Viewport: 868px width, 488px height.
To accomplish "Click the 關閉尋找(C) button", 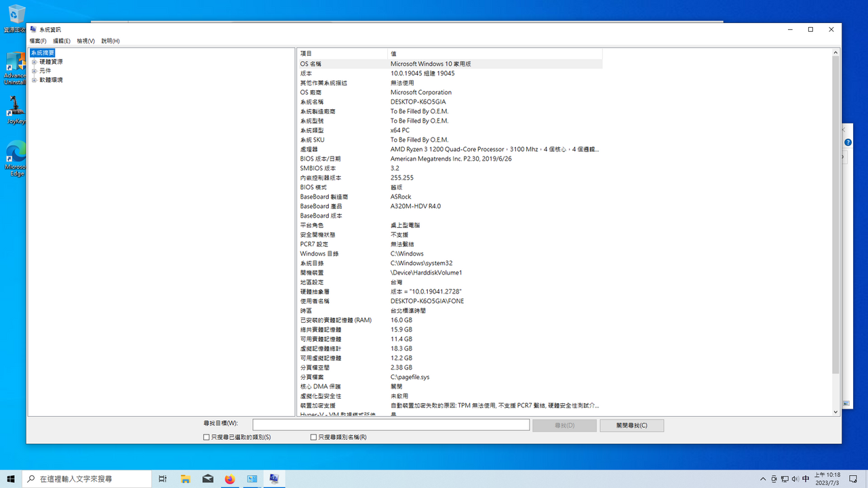I will coord(631,425).
